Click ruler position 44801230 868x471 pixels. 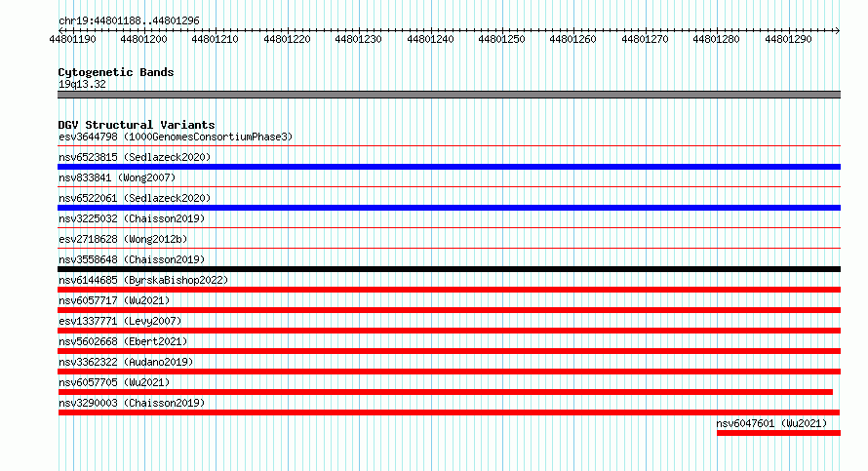(358, 39)
